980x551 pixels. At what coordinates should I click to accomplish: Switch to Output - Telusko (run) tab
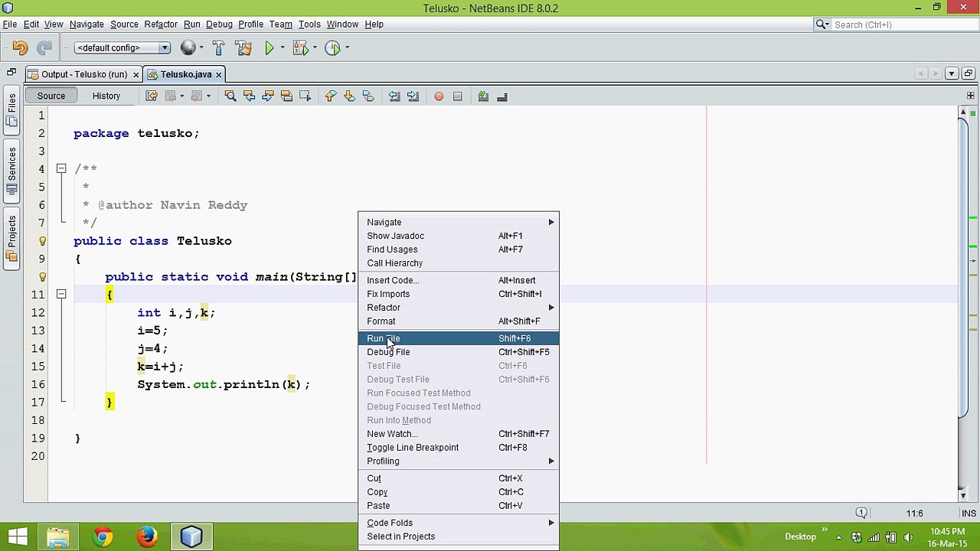coord(83,74)
